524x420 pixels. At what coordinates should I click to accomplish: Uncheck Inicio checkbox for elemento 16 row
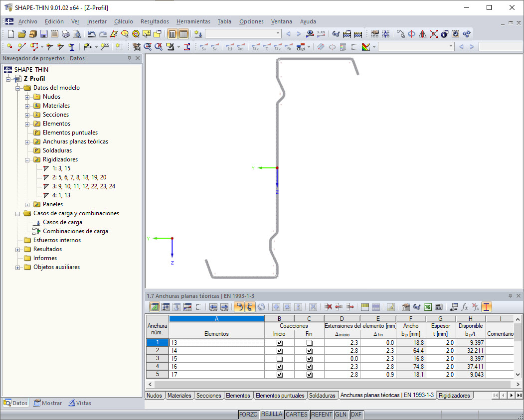(x=279, y=367)
